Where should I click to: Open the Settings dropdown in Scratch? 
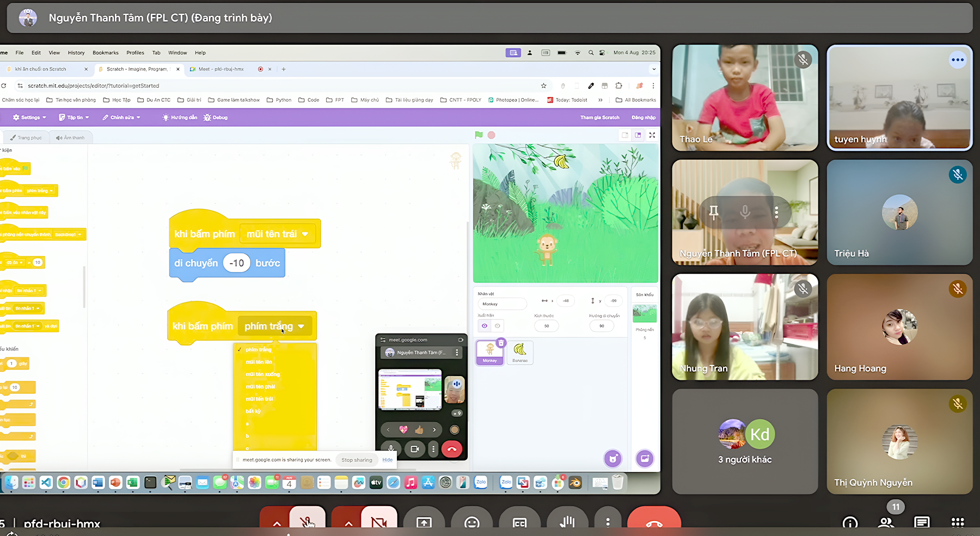pyautogui.click(x=29, y=118)
